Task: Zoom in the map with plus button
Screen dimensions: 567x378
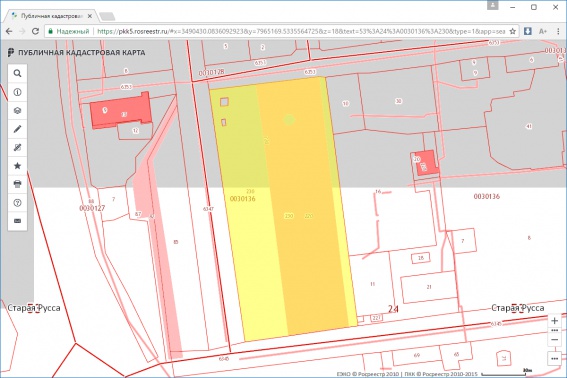Action: (554, 320)
